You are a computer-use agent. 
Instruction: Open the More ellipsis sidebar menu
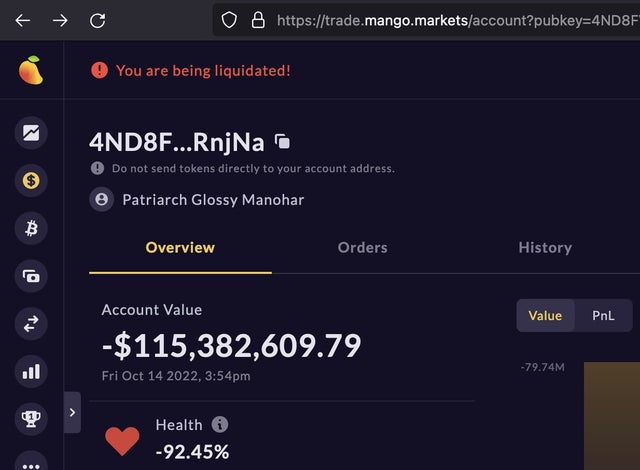32,464
